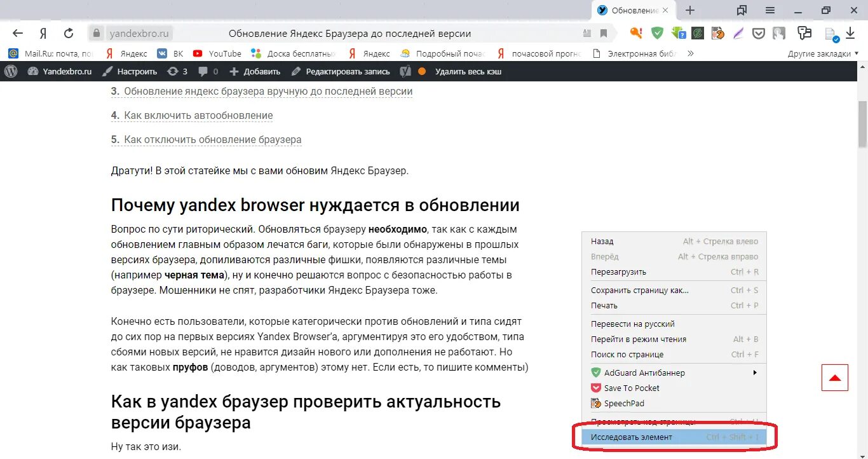This screenshot has height=459, width=868.
Task: Open the speech-bubble feedback icon in toolbar
Action: (x=804, y=33)
